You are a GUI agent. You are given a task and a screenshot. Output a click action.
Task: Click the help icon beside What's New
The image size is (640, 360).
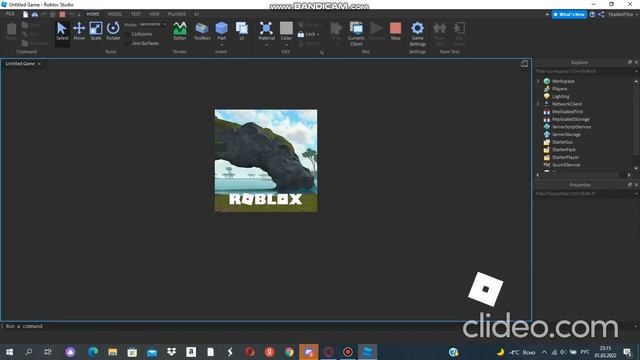[x=592, y=14]
